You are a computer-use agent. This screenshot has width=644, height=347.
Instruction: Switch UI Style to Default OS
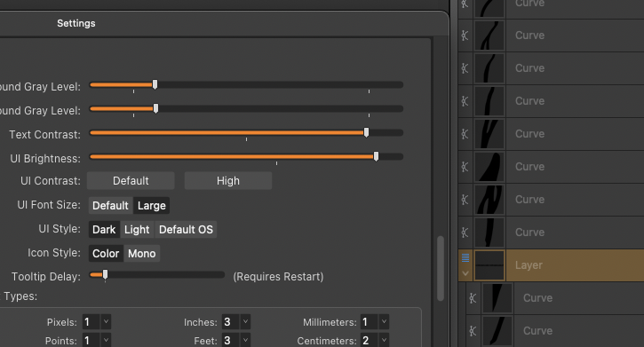click(186, 229)
